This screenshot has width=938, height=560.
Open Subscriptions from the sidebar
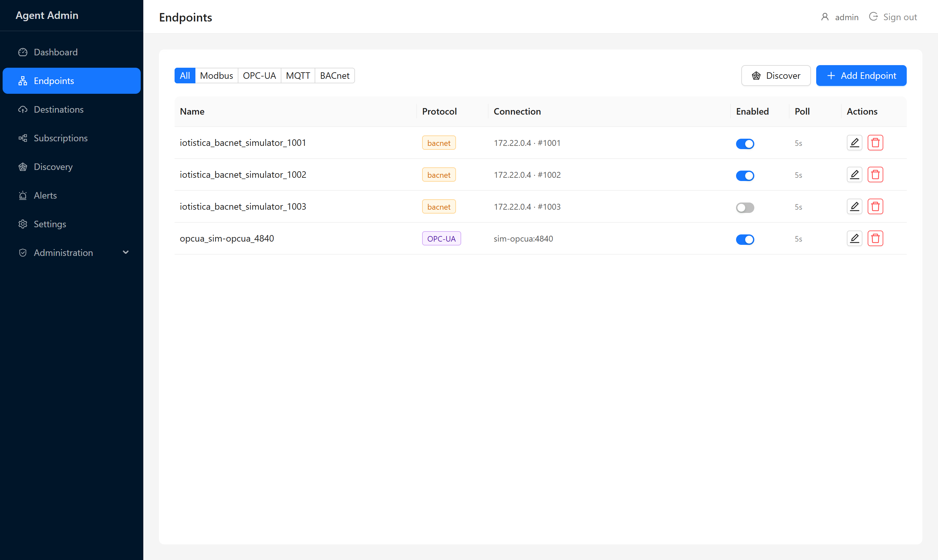click(71, 138)
